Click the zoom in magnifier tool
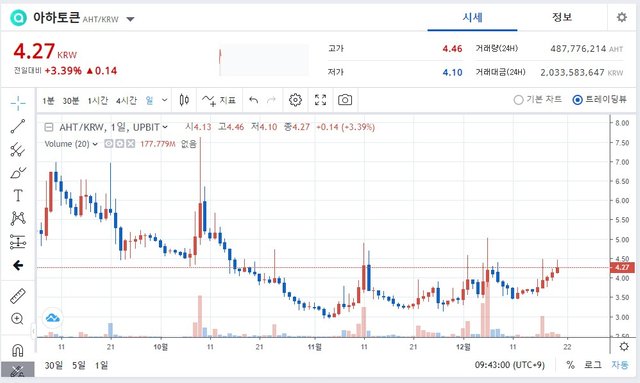640x383 pixels. click(17, 318)
